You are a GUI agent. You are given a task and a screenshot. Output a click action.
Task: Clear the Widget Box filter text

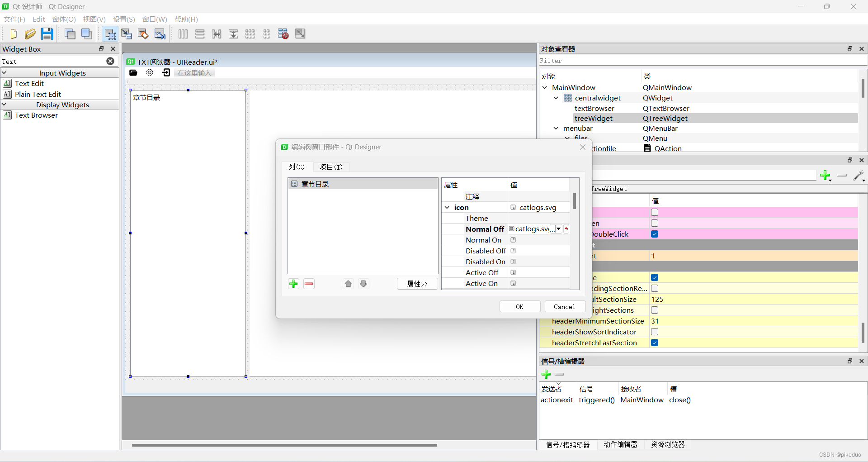tap(110, 61)
